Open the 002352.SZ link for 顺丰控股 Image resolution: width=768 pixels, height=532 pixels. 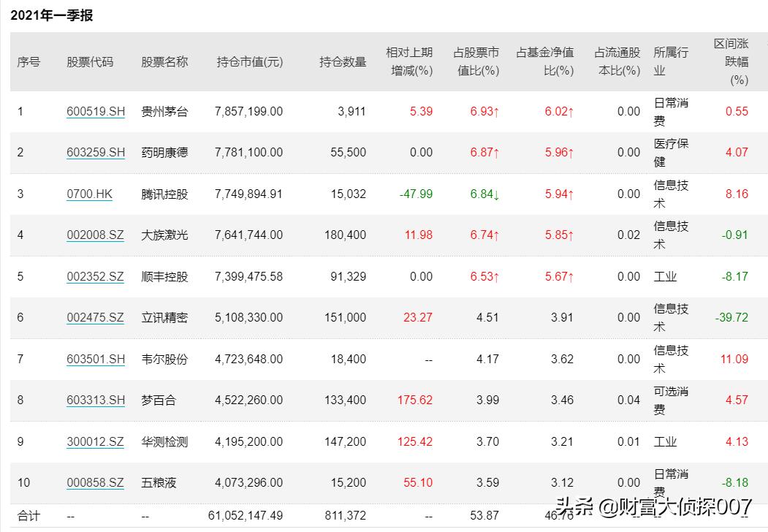coord(95,276)
